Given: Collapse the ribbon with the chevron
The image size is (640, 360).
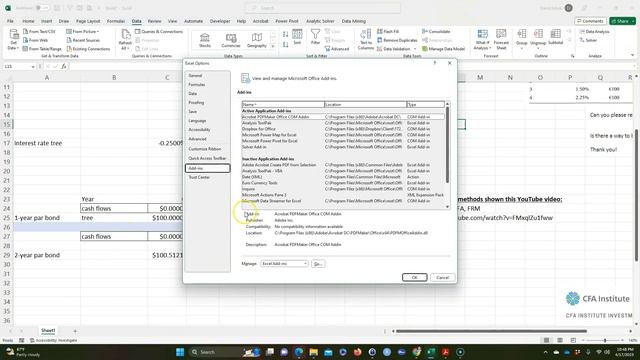Looking at the screenshot, I should [633, 56].
